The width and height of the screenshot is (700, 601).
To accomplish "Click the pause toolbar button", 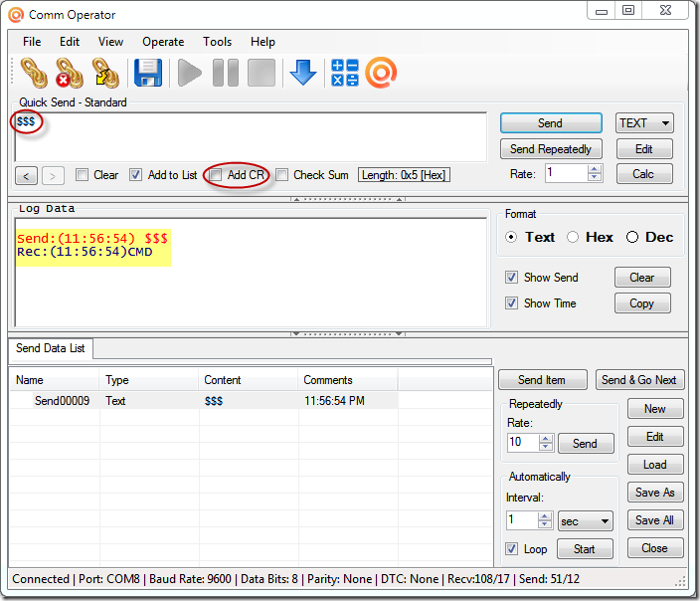I will click(x=226, y=73).
